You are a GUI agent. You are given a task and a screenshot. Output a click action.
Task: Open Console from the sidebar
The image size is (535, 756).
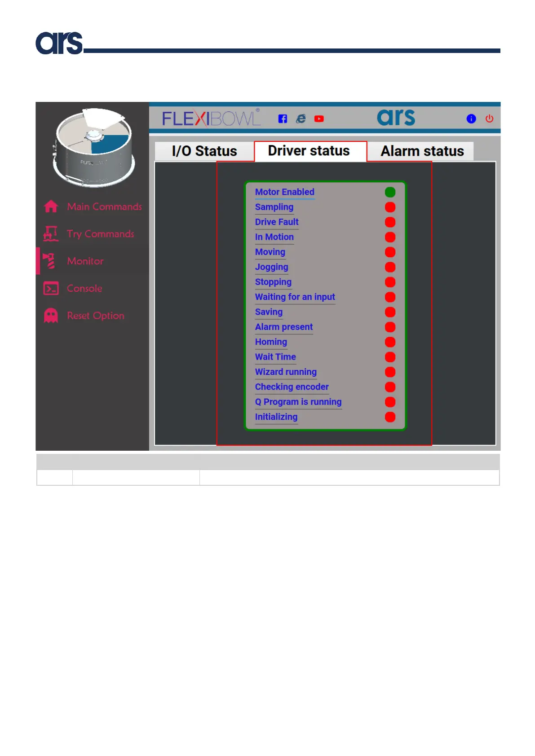[84, 288]
